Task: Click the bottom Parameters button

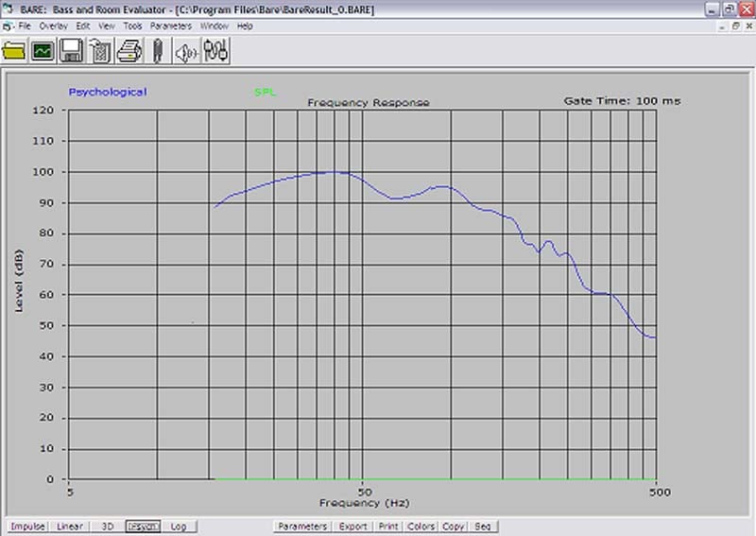Action: coord(302,527)
